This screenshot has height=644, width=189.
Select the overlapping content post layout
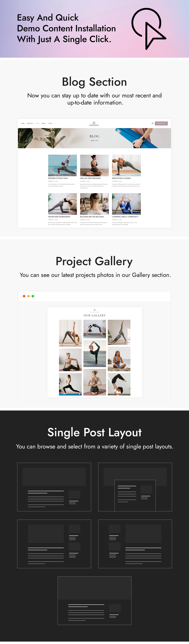coord(135,487)
